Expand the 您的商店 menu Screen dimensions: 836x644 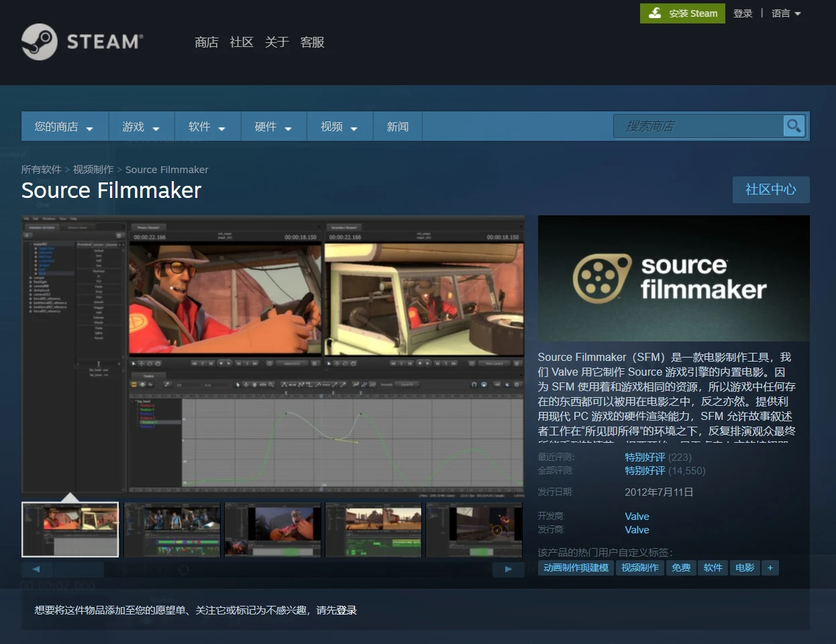pyautogui.click(x=64, y=127)
